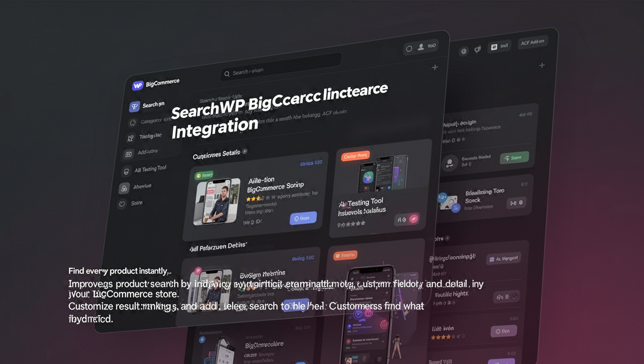Enable the green Store toggle button

514,157
